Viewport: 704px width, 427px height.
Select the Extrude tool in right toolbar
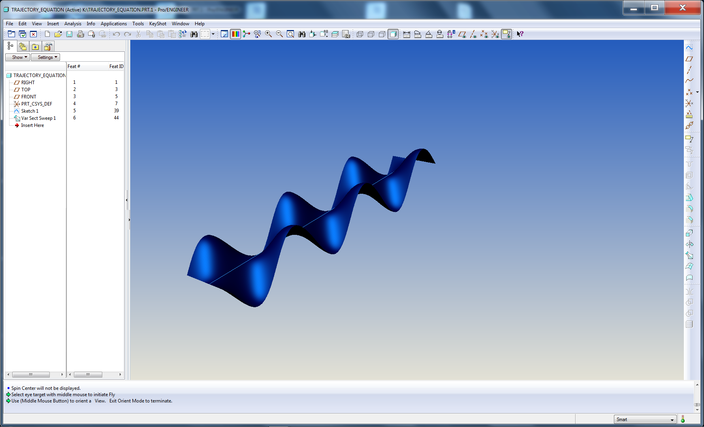(689, 233)
